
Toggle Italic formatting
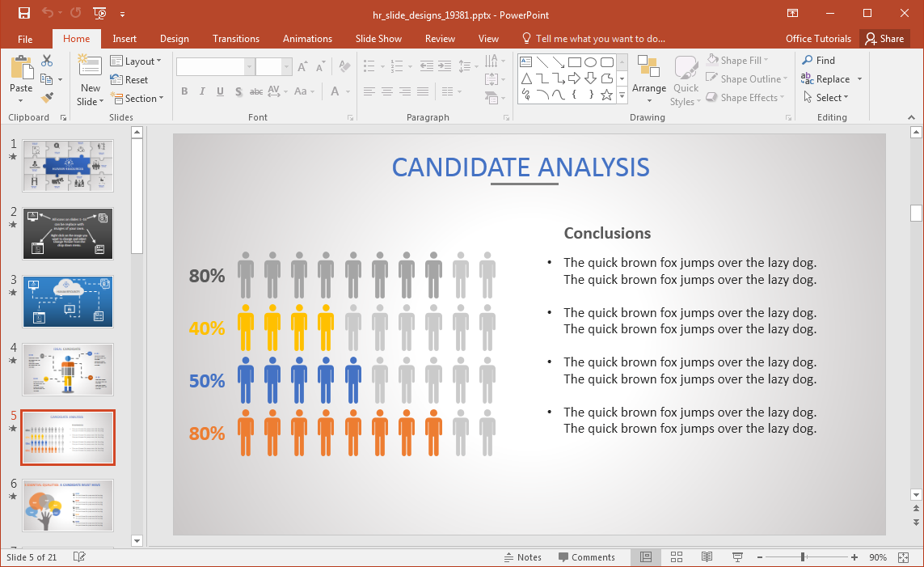point(202,91)
